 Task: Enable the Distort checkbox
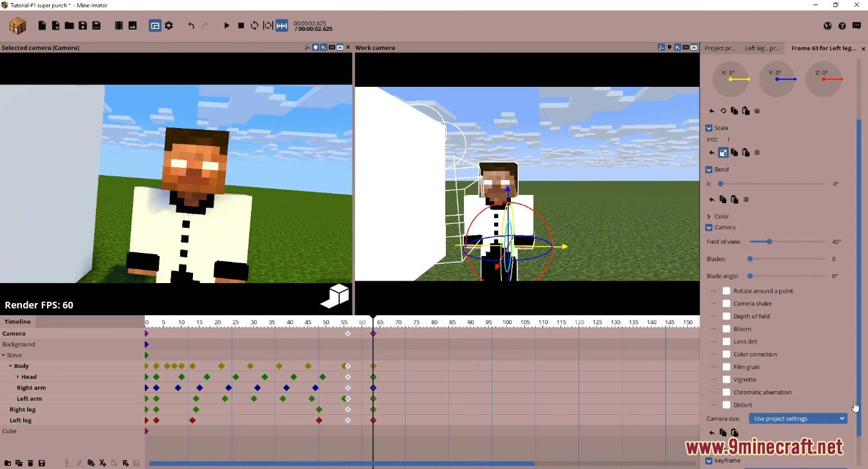click(x=726, y=405)
